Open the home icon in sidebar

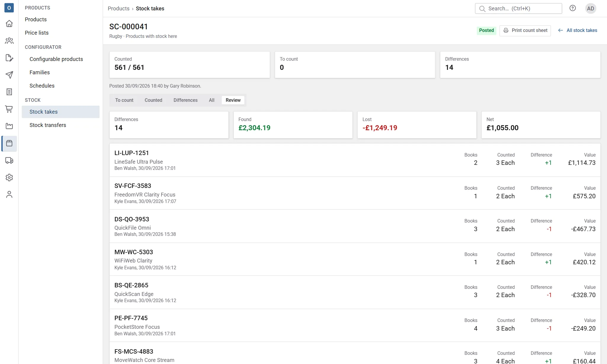(x=9, y=23)
